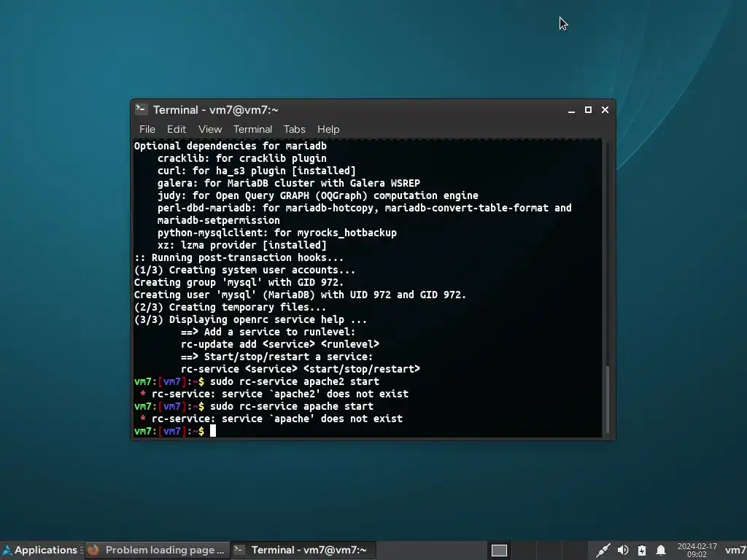Open the File menu in Terminal
Viewport: 747px width, 560px height.
[147, 129]
